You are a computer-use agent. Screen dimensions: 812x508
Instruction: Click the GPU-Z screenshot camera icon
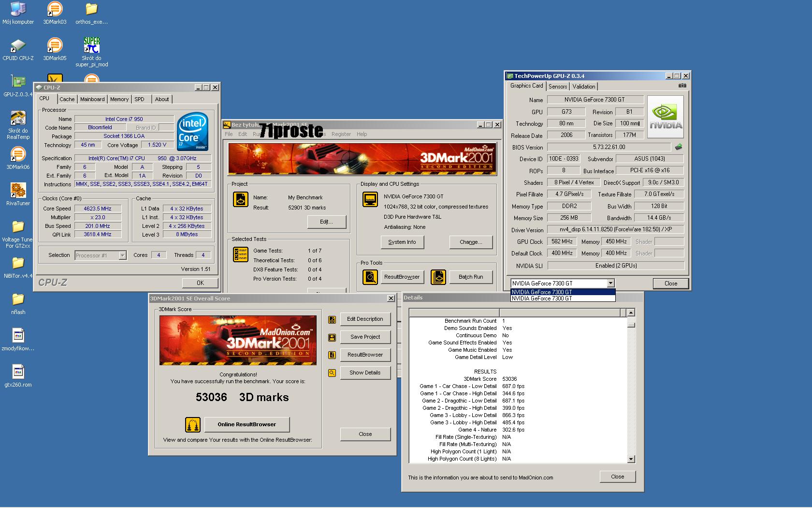682,86
